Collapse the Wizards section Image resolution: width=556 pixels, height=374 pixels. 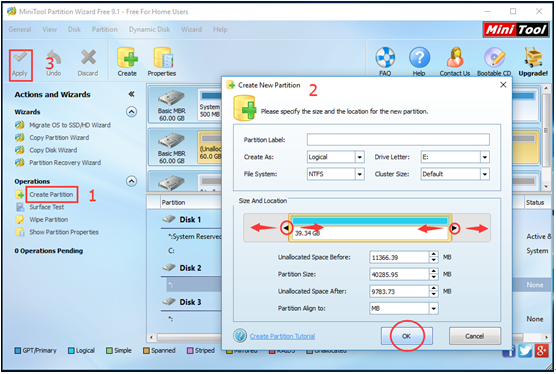tap(131, 112)
